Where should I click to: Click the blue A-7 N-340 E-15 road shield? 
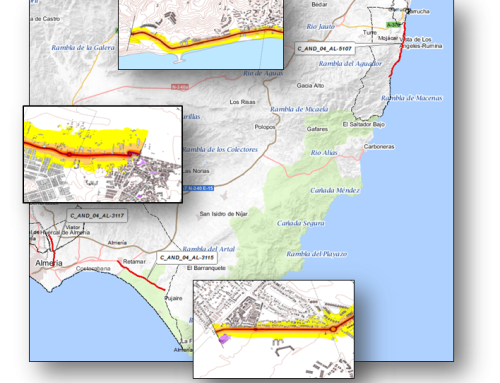coord(199,188)
